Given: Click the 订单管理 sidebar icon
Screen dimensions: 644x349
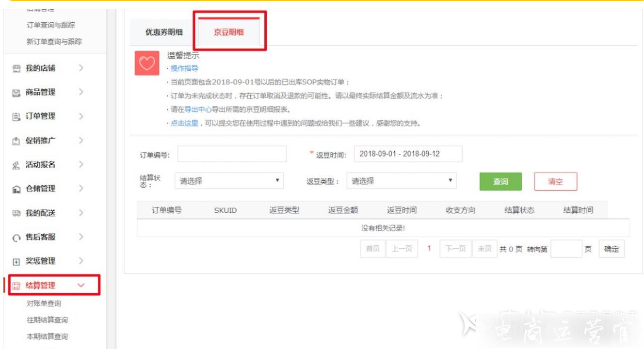Looking at the screenshot, I should 16,117.
